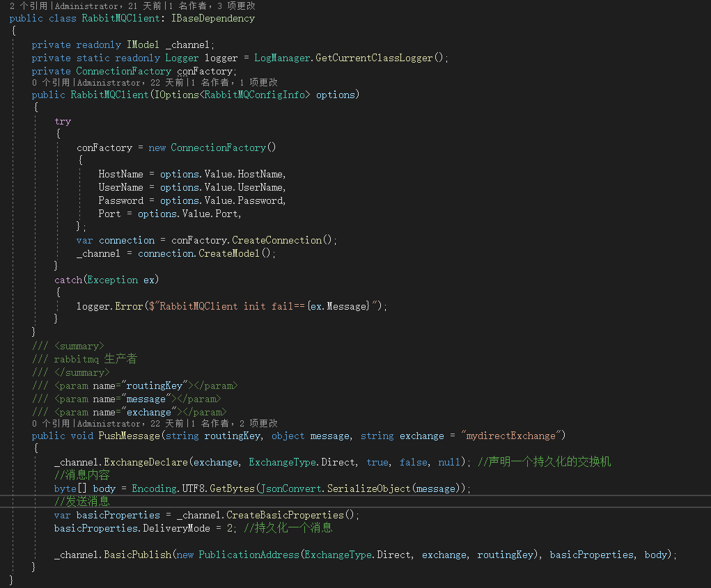
Task: Click the "RabbitMQClient init fail==" string literal
Action: tap(231, 306)
